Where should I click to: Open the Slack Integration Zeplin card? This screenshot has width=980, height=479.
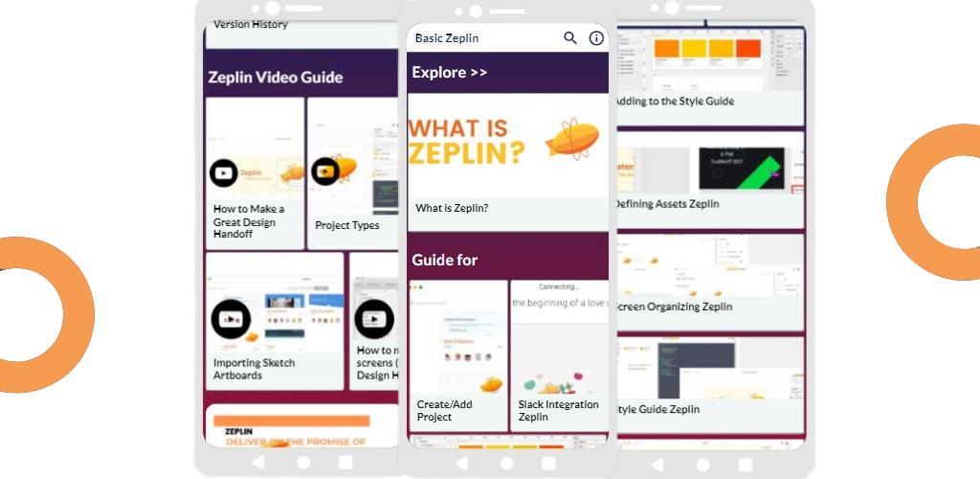point(559,355)
